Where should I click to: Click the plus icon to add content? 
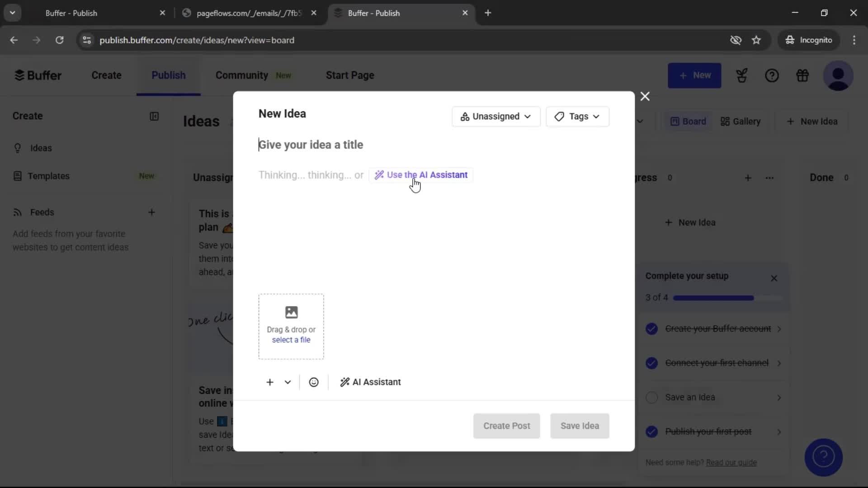tap(269, 382)
